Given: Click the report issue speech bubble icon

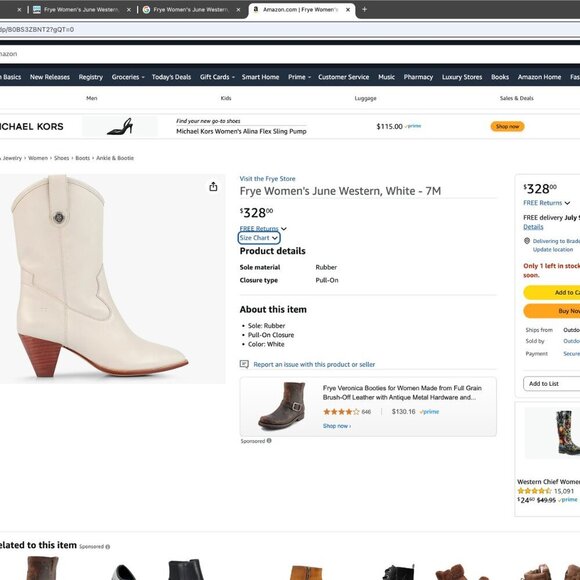Looking at the screenshot, I should 244,364.
